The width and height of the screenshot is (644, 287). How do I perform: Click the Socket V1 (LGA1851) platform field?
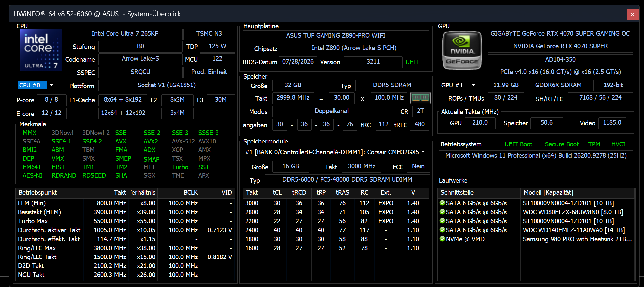pos(167,85)
